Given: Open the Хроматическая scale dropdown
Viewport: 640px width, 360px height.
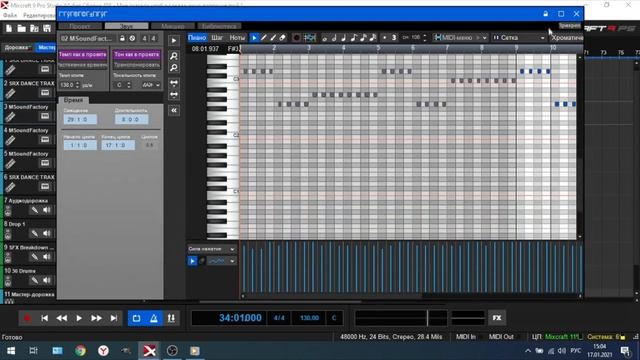Looking at the screenshot, I should coord(567,38).
